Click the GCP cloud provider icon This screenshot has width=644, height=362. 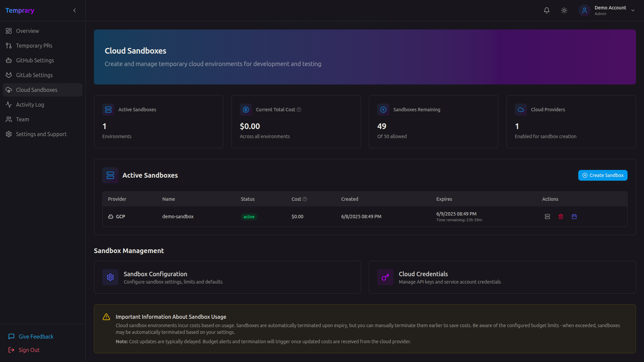tap(111, 217)
